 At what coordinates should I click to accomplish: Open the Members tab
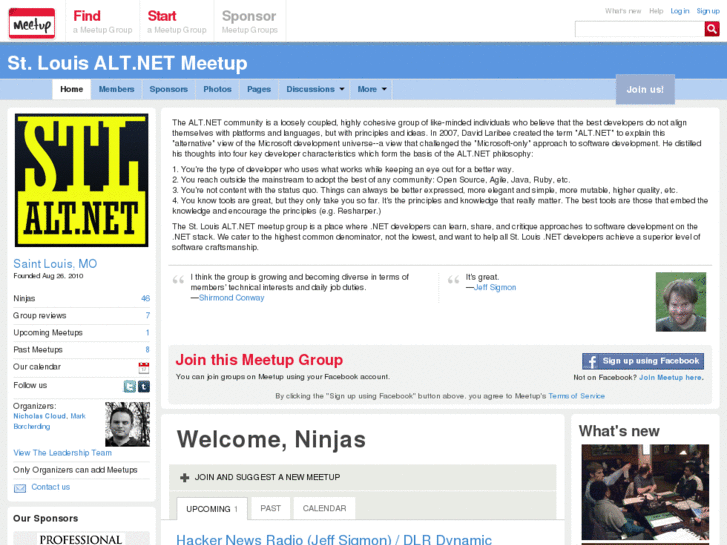pos(116,89)
